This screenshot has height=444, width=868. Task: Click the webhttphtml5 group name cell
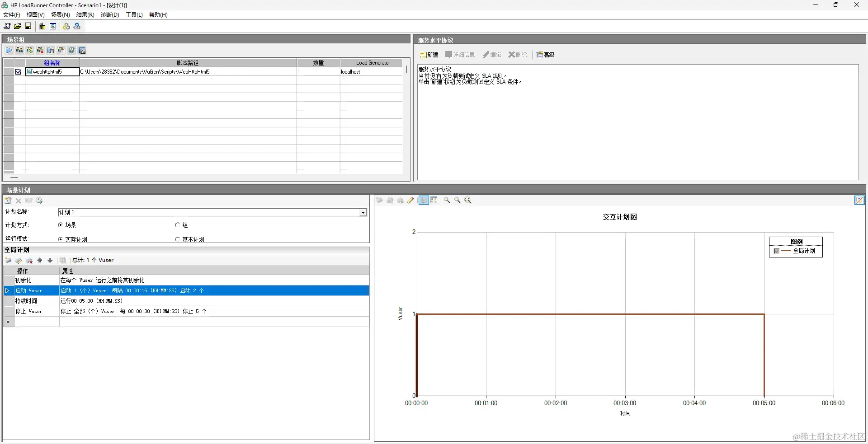52,72
